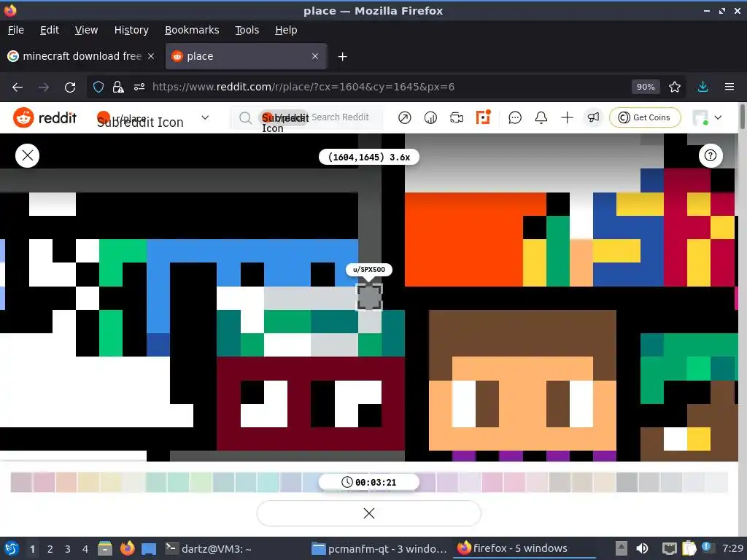Reload the r/place page
The height and width of the screenshot is (560, 747).
click(x=70, y=87)
